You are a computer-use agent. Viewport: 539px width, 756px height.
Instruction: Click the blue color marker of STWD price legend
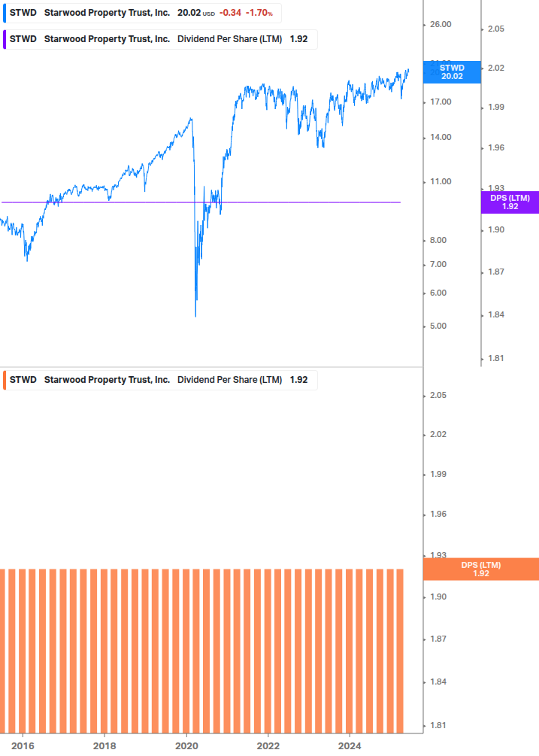(x=5, y=13)
